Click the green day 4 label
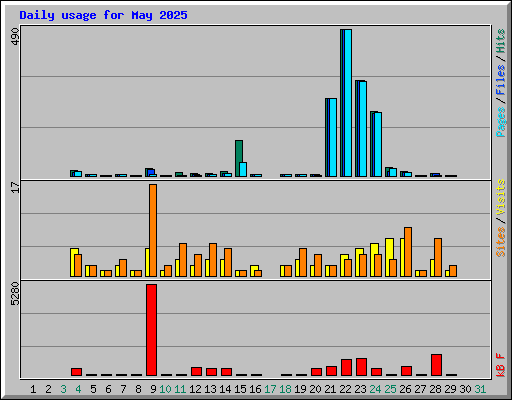This screenshot has width=512, height=400. pos(78,389)
